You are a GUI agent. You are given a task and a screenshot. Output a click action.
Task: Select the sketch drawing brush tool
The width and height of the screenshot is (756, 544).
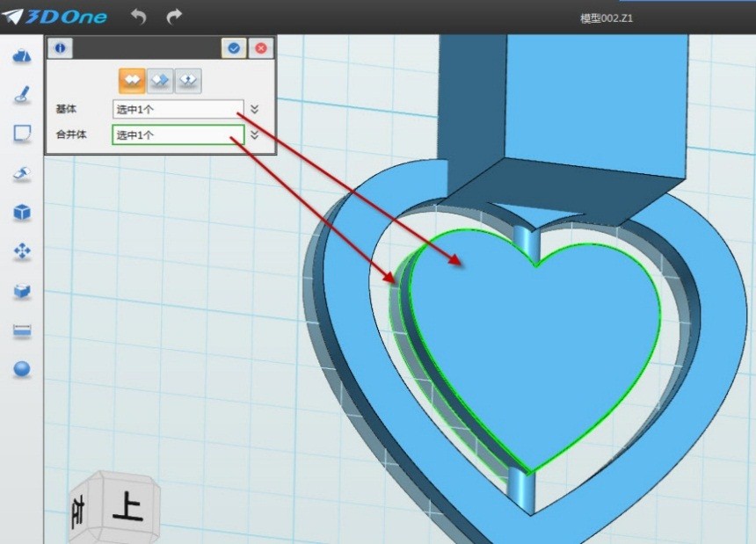pos(22,94)
